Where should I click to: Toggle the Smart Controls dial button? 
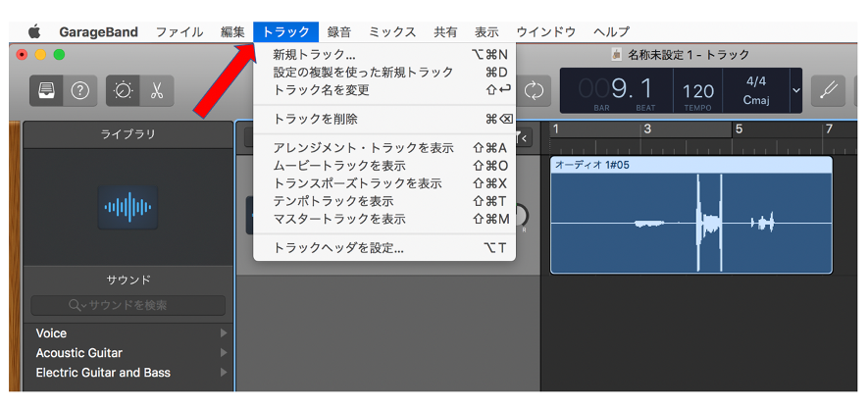(123, 91)
